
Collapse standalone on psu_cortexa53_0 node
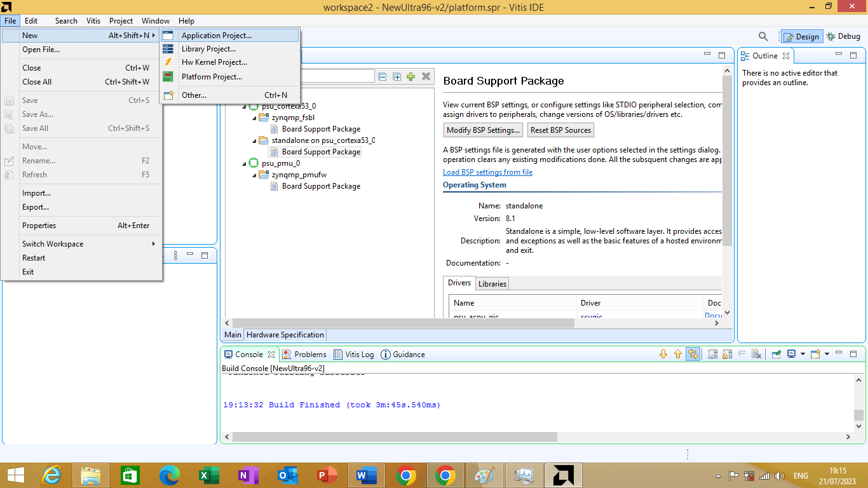click(255, 141)
